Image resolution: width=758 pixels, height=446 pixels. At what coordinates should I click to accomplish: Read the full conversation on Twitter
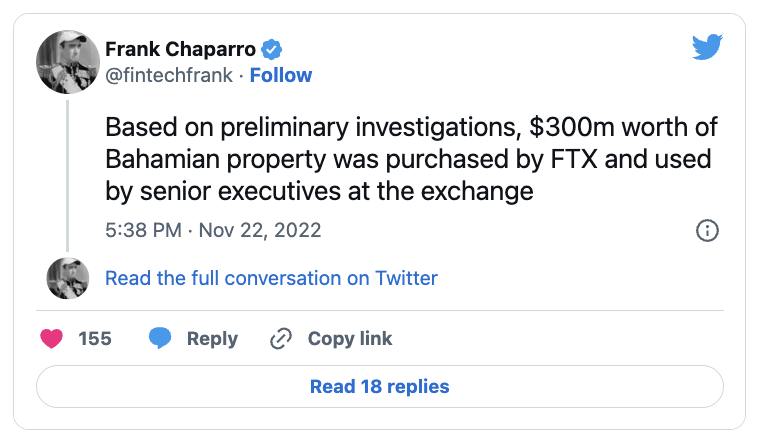271,278
